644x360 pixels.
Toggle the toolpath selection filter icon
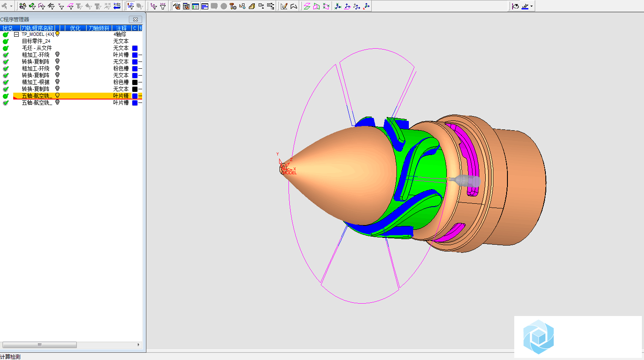[x=131, y=6]
